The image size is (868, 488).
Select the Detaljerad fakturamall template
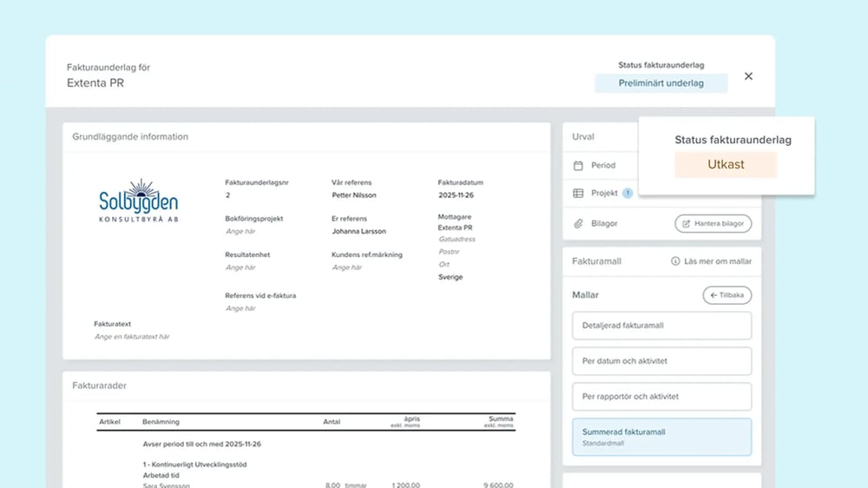pyautogui.click(x=661, y=326)
